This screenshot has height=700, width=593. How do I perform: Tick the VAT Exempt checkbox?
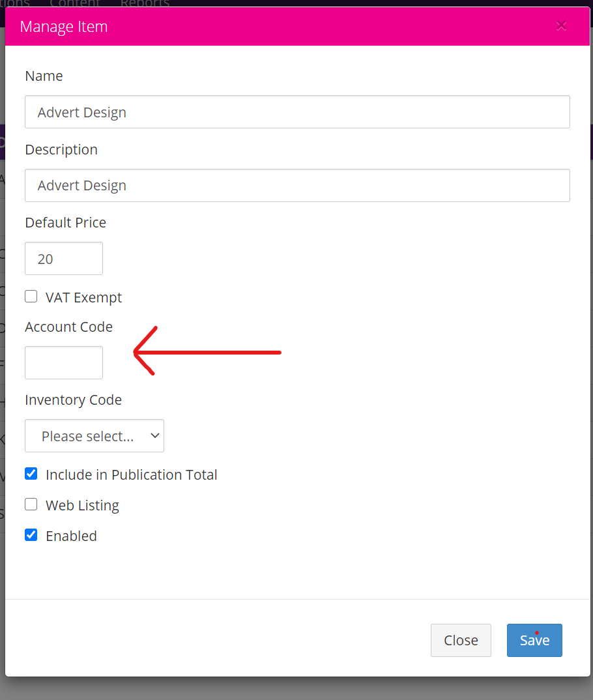31,297
